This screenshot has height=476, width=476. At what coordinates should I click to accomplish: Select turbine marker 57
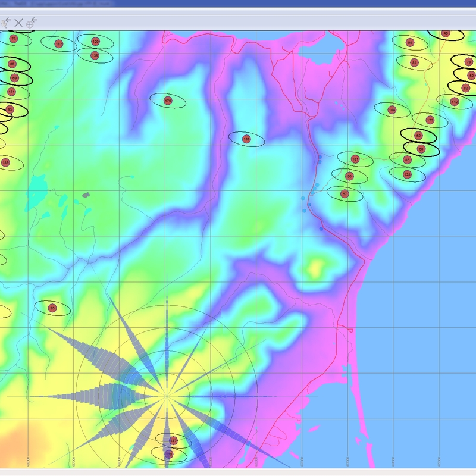tap(345, 193)
